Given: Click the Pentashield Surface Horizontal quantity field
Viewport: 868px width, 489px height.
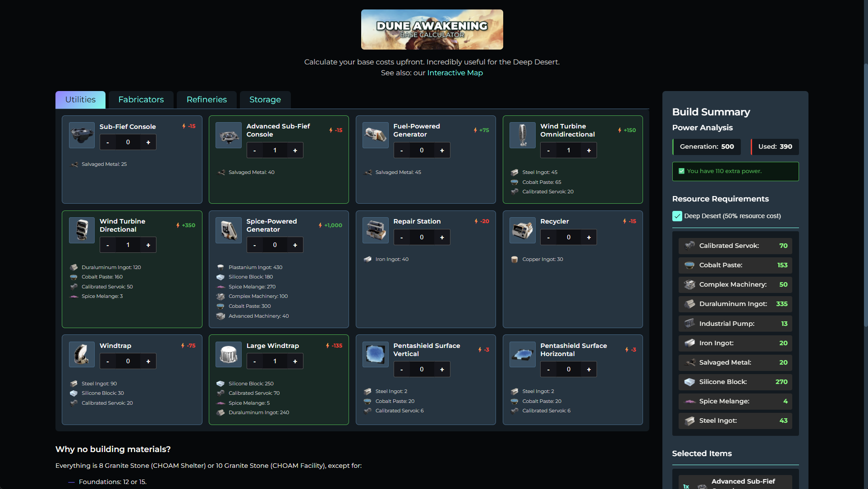Looking at the screenshot, I should 569,370.
